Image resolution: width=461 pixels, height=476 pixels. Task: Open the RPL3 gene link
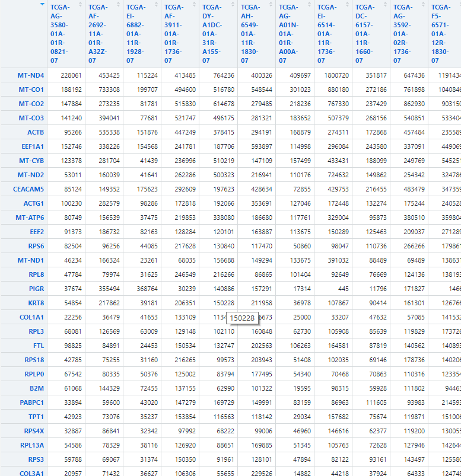(36, 331)
